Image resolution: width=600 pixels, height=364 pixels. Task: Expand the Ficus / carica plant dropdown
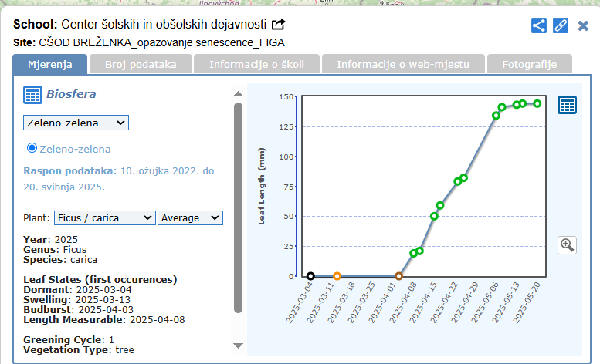(x=104, y=218)
